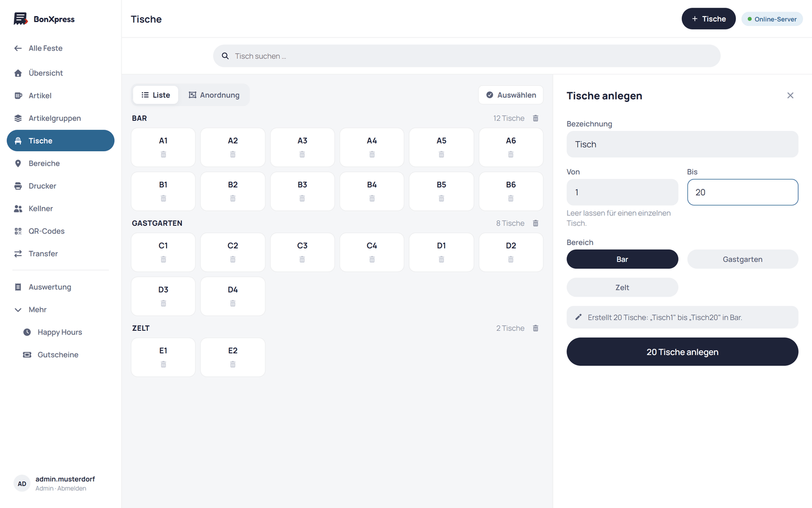Go to Happy Hours clock entry
The width and height of the screenshot is (812, 508).
tap(61, 332)
